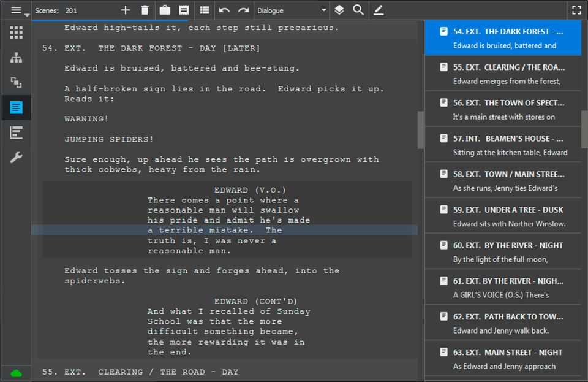Click the trash can delete icon
This screenshot has height=382, width=588.
(145, 10)
